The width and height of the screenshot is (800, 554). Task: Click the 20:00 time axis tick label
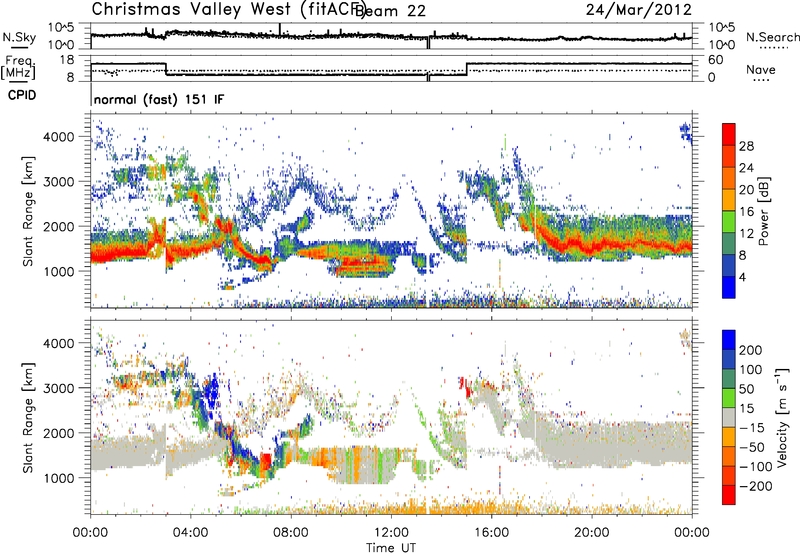point(592,533)
